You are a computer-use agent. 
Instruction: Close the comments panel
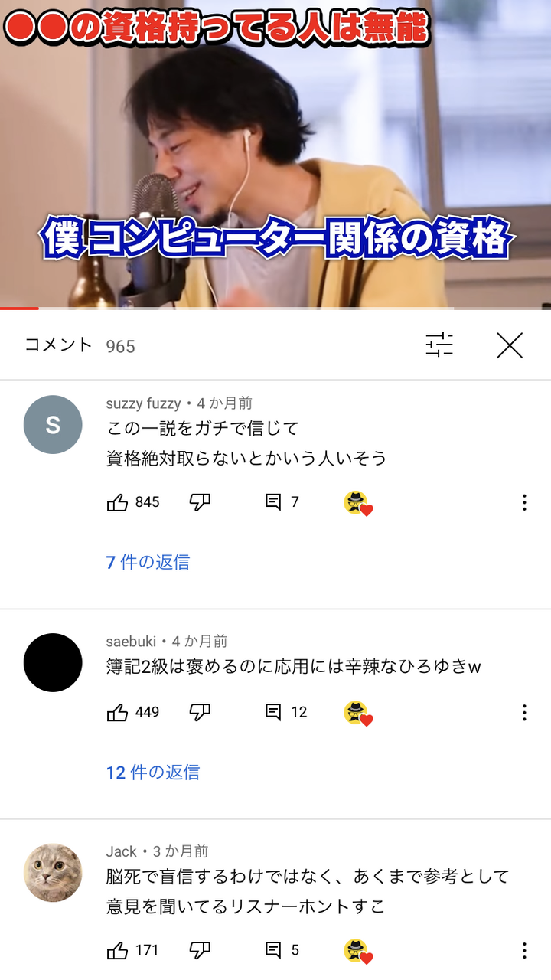pos(509,345)
